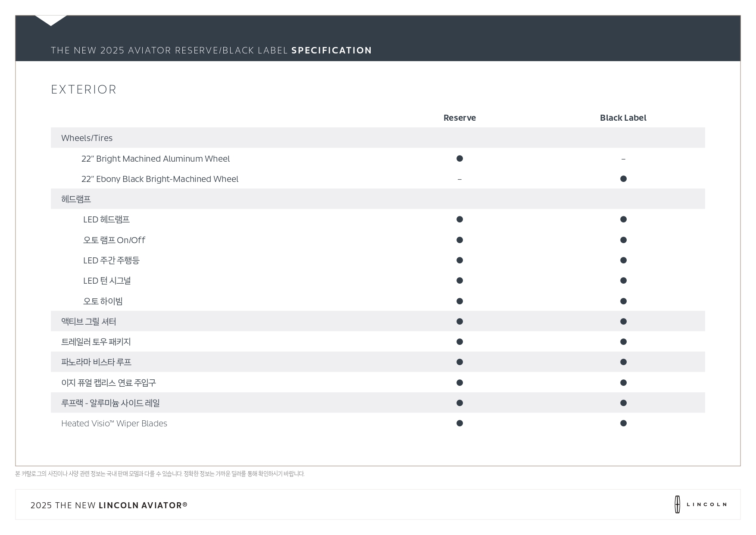Click Black Label dot for Ebony Black Wheel
Viewport: 756px width, 535px height.
(x=623, y=179)
